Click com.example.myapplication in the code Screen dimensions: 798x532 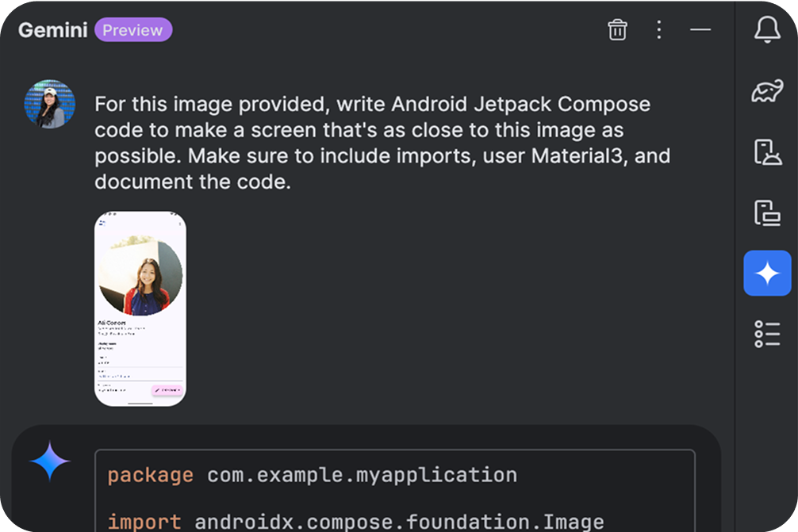pos(362,475)
